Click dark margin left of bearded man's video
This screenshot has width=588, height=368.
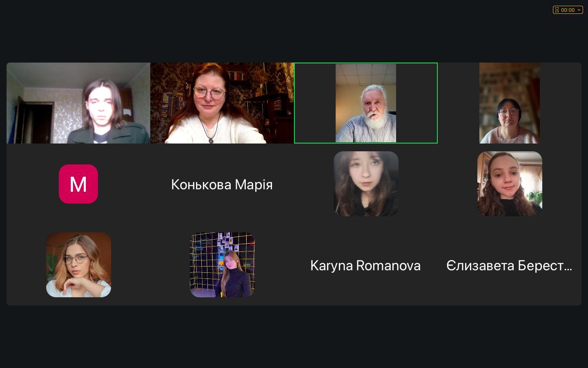pos(315,103)
